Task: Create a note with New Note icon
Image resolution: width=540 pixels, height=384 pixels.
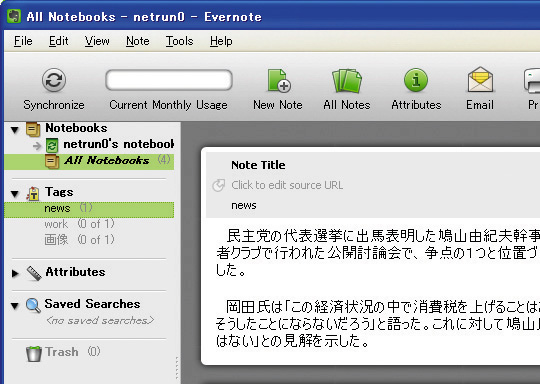Action: [x=279, y=81]
